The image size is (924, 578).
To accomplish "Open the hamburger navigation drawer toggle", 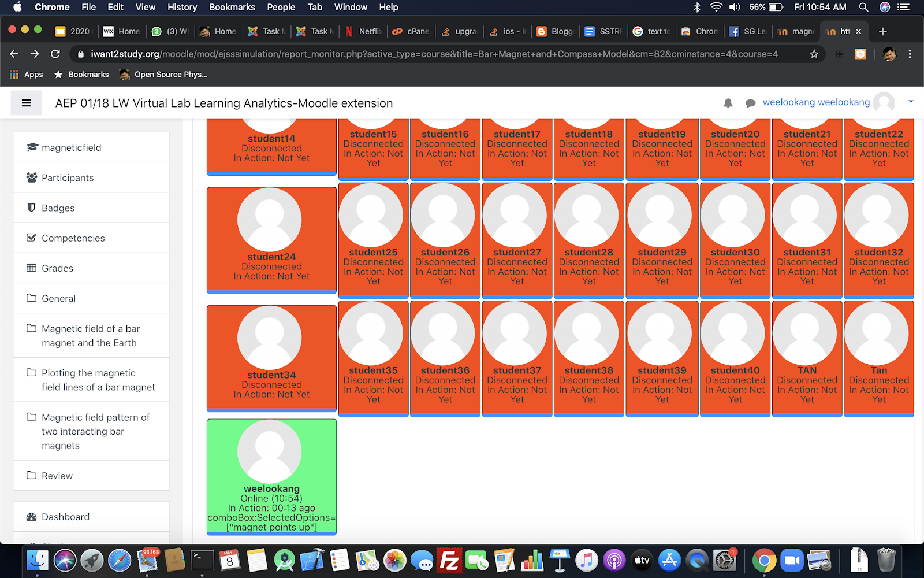I will (26, 103).
